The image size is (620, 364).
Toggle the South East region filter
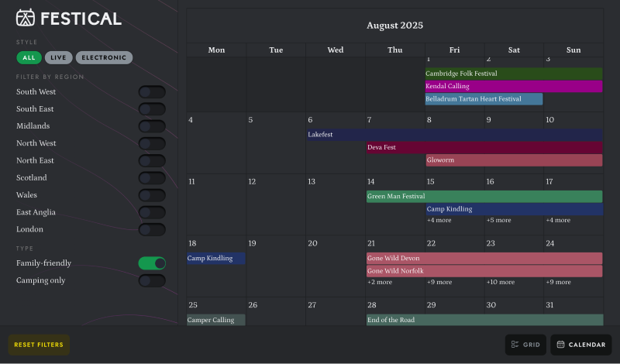[x=152, y=109]
